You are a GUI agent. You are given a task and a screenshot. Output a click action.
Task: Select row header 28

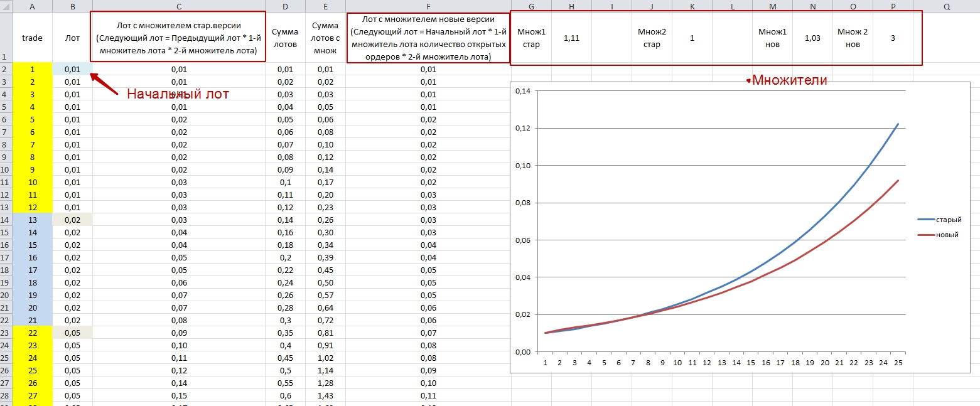point(6,395)
